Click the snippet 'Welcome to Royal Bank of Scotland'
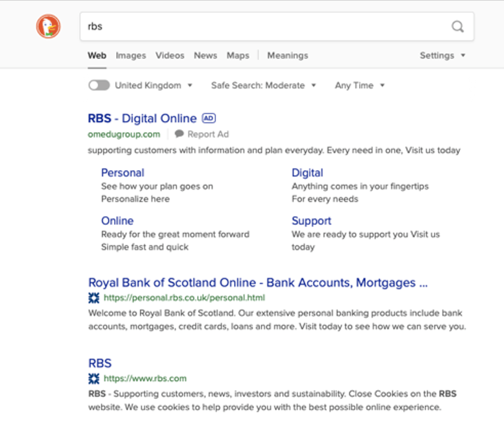Viewport: 504px width, 421px height. tap(277, 319)
